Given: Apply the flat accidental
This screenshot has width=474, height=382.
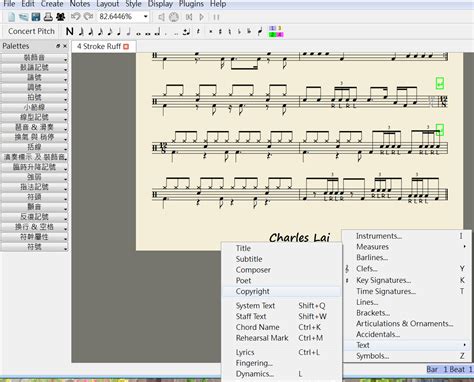Looking at the screenshot, I should click(239, 31).
